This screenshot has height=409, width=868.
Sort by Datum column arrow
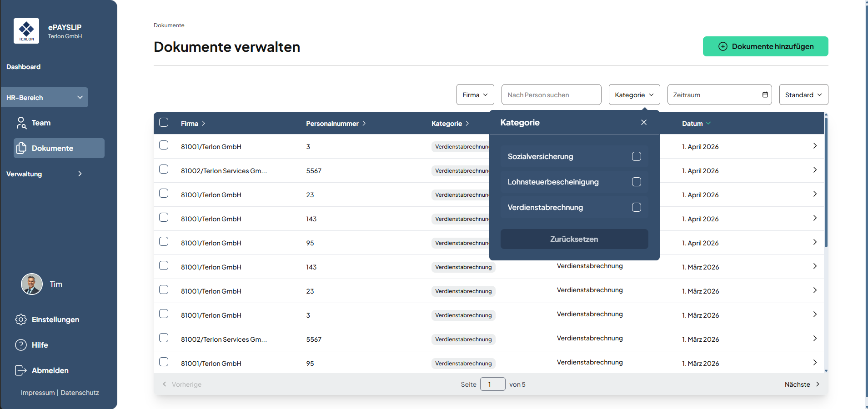pos(708,123)
